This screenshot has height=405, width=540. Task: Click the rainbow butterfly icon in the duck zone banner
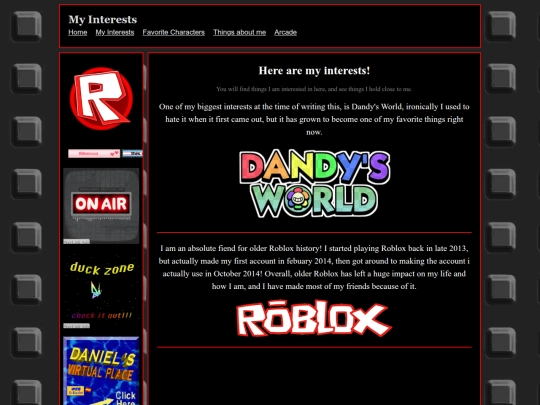click(x=96, y=290)
